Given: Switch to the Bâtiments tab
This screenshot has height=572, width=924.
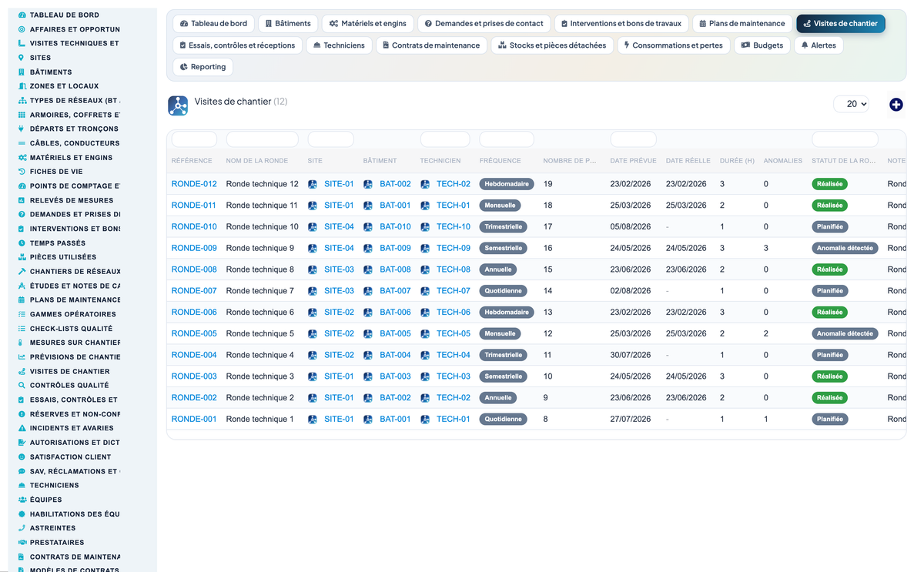Looking at the screenshot, I should (x=287, y=24).
